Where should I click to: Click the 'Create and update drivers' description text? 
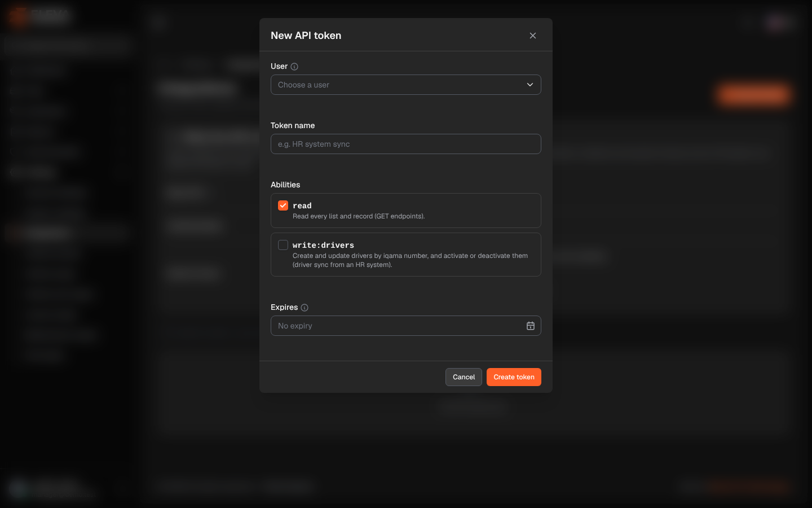[x=410, y=260]
